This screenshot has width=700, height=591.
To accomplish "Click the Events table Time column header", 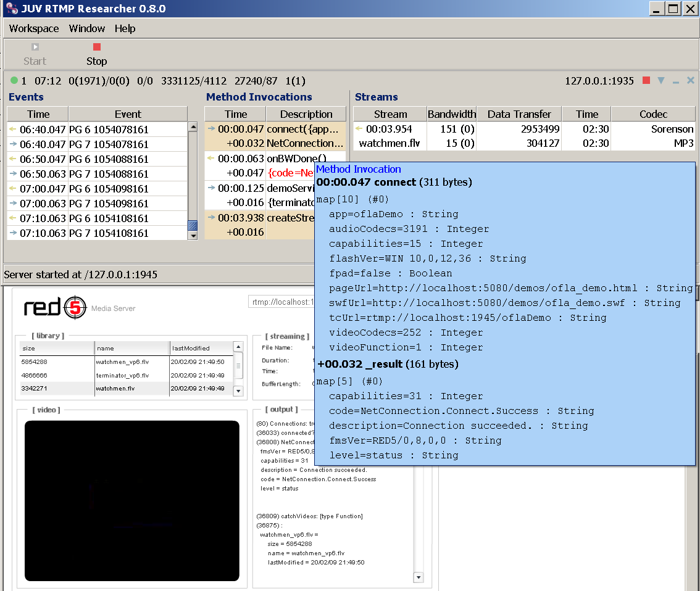I will click(38, 114).
